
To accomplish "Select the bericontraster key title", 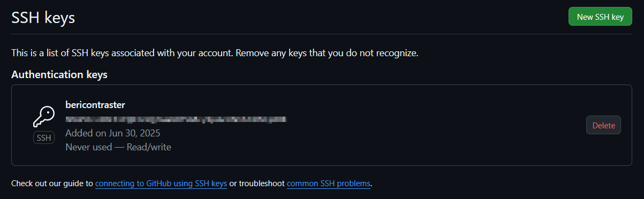I will (95, 105).
